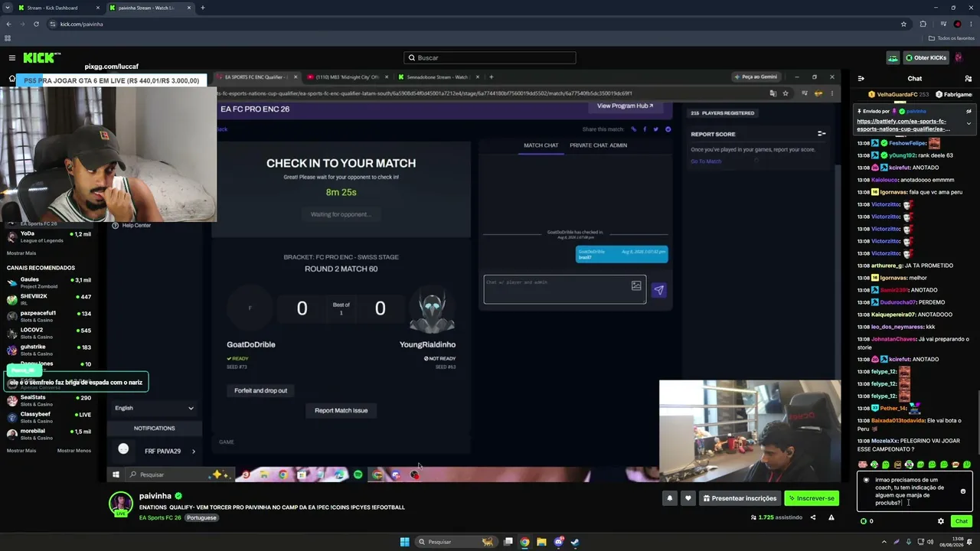Follow paivinha with the heart button
Image resolution: width=980 pixels, height=551 pixels.
688,498
